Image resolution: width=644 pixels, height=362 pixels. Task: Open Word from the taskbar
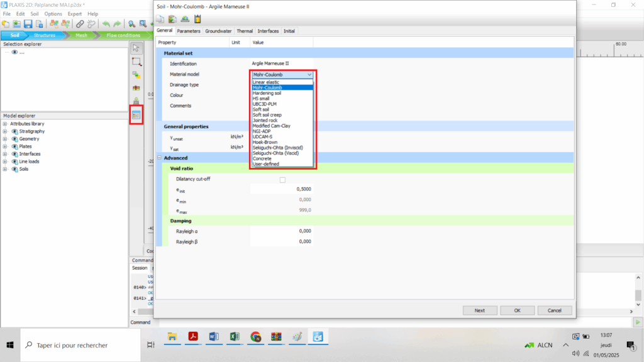pos(214,337)
